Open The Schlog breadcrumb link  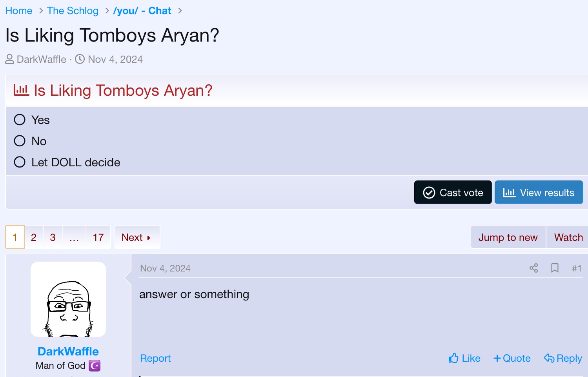click(x=73, y=11)
